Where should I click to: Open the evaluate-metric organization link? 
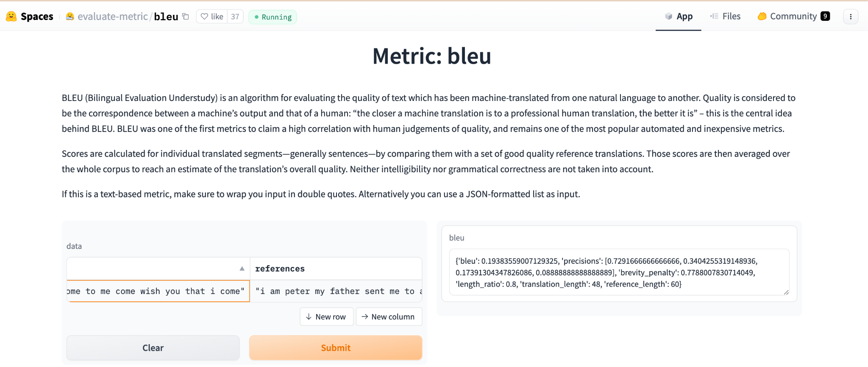point(113,17)
